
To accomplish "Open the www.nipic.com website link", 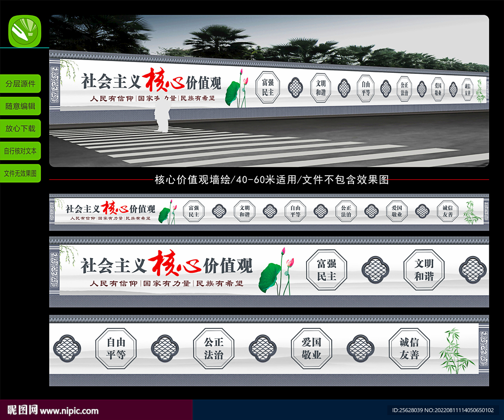I will point(69,411).
